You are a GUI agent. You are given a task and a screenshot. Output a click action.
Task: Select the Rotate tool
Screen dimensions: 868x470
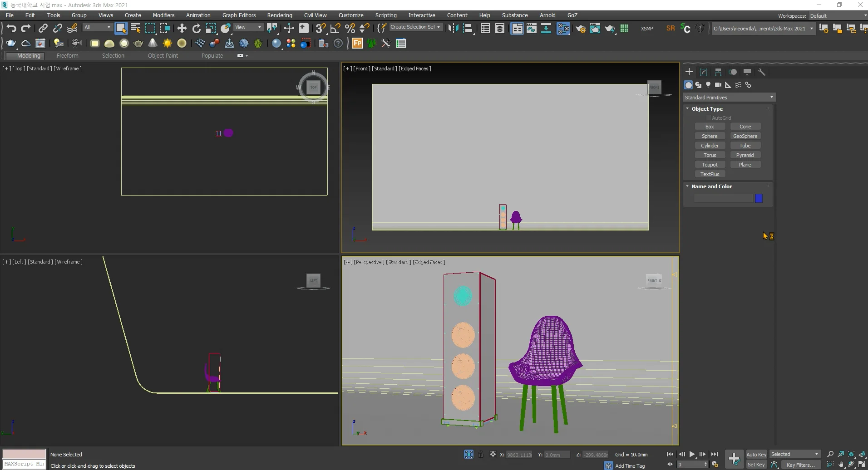(197, 28)
